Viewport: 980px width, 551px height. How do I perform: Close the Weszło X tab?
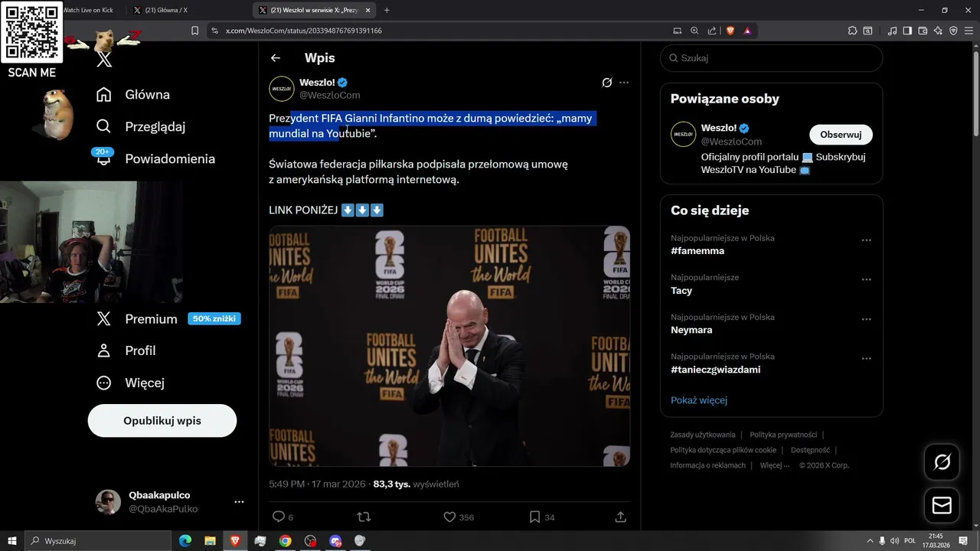pyautogui.click(x=368, y=10)
